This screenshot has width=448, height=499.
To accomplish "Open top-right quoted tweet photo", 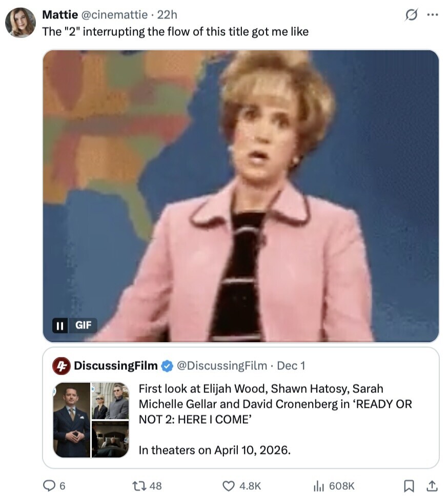I will coord(110,401).
